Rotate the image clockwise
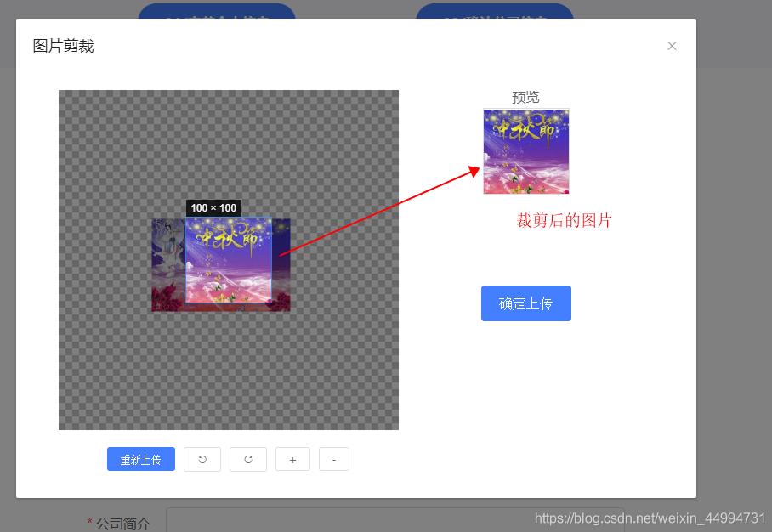The width and height of the screenshot is (772, 532). [x=248, y=459]
